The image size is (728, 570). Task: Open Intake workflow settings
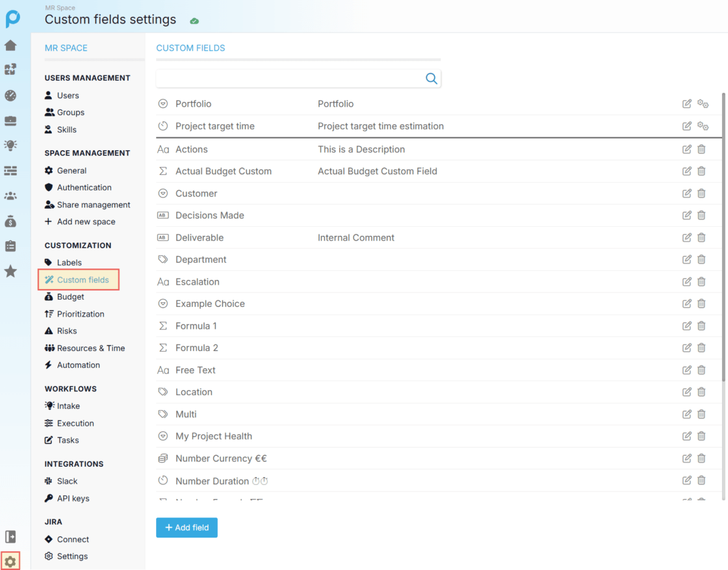(62, 406)
